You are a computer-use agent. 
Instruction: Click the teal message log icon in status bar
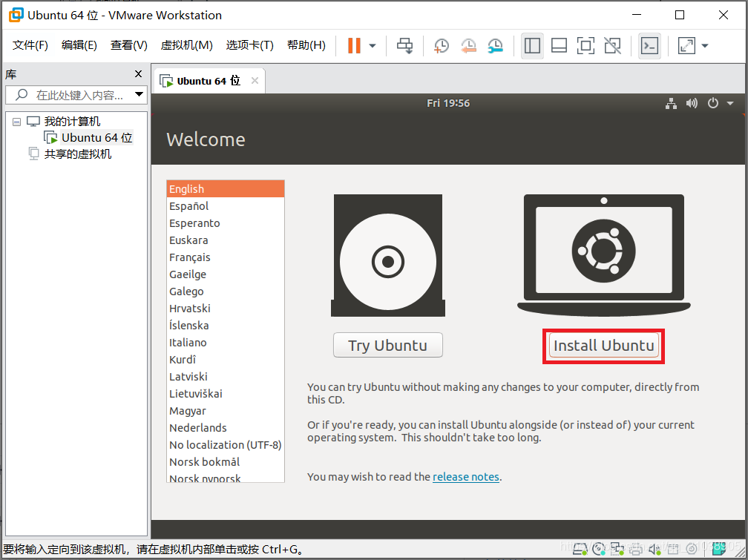(x=719, y=549)
